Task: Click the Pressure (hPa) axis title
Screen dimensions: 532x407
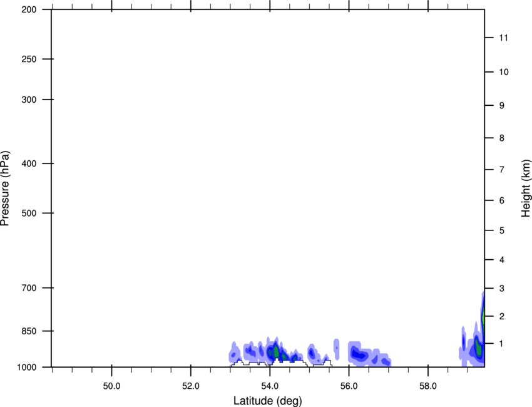Action: tap(5, 188)
